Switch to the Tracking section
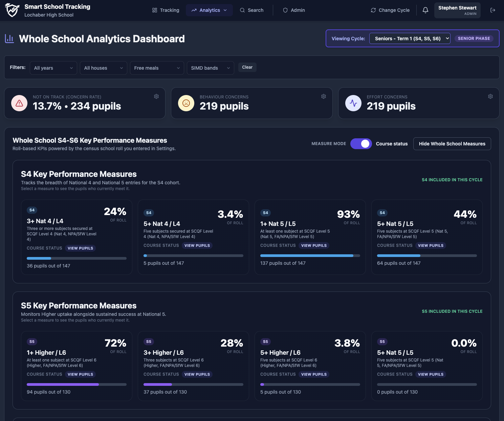504x421 pixels. coord(166,10)
